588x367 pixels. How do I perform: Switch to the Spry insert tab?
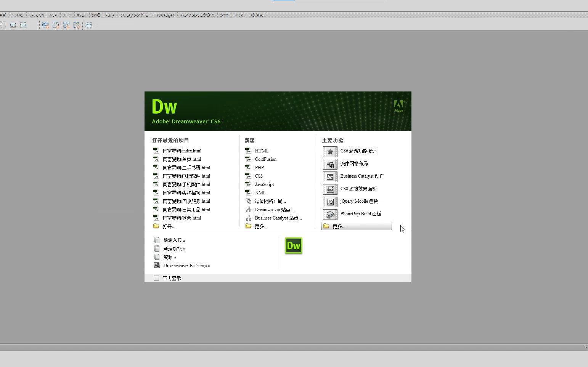[x=109, y=15]
